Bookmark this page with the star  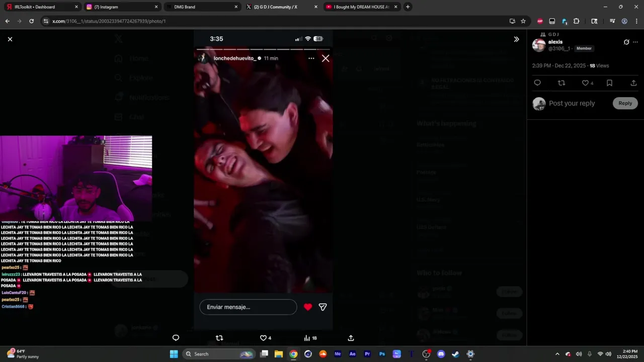(523, 21)
